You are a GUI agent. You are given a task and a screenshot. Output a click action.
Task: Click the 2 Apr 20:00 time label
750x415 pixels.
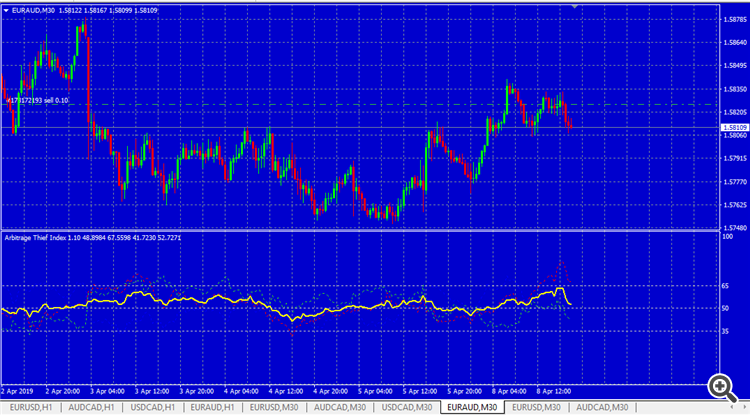[x=63, y=391]
